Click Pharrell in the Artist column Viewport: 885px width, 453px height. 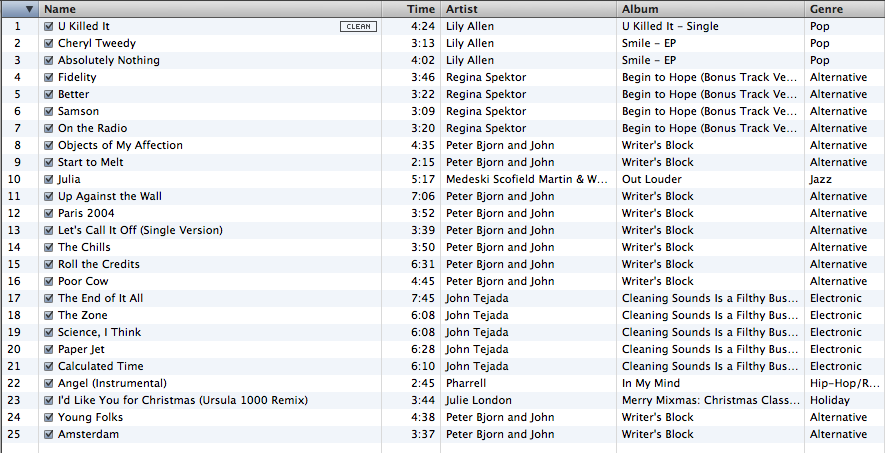point(466,383)
